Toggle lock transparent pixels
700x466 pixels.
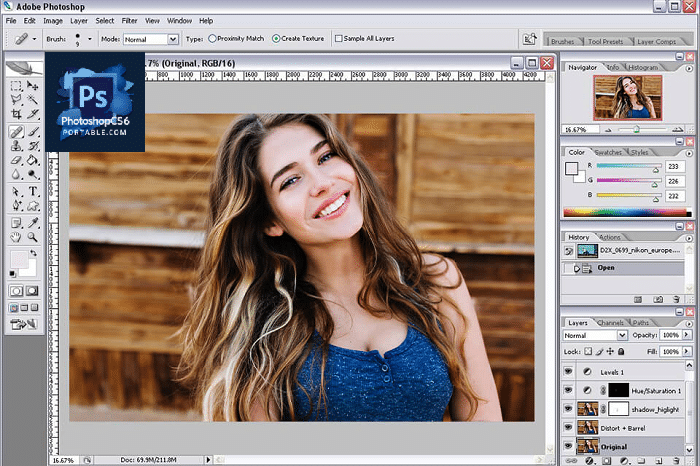[x=588, y=351]
